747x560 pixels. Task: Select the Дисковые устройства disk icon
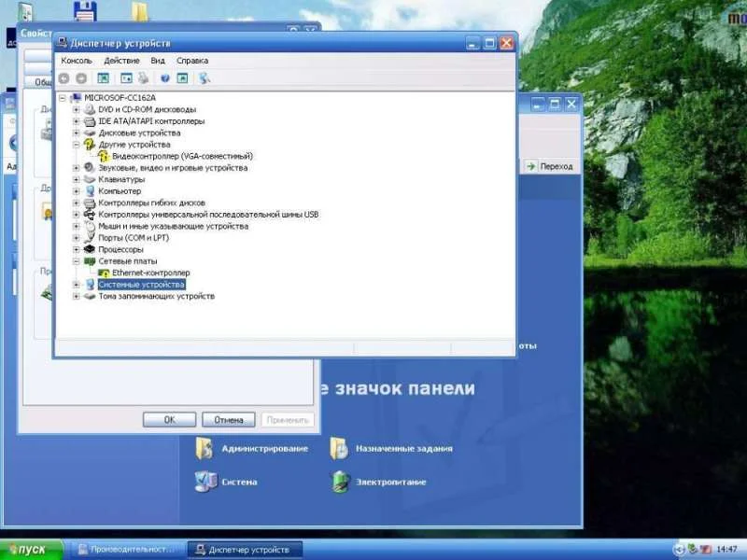click(89, 133)
